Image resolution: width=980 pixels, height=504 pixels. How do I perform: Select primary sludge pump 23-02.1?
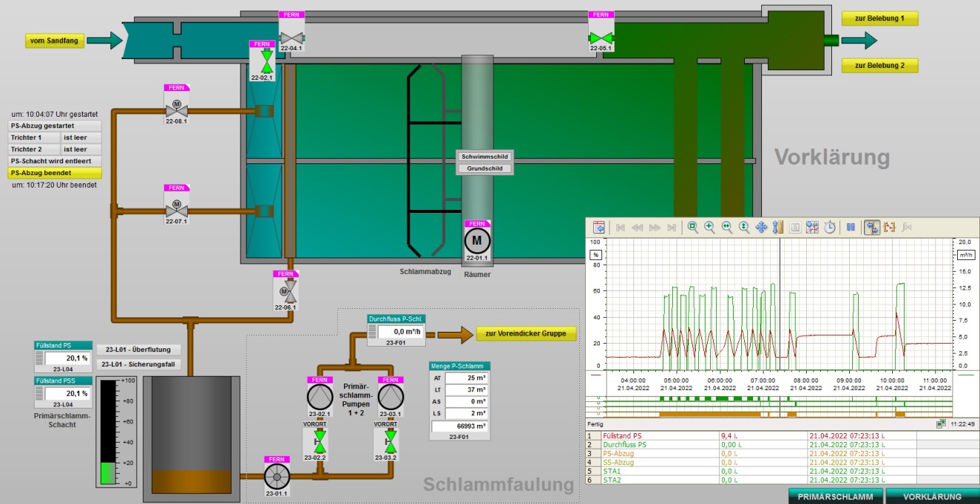coord(320,397)
